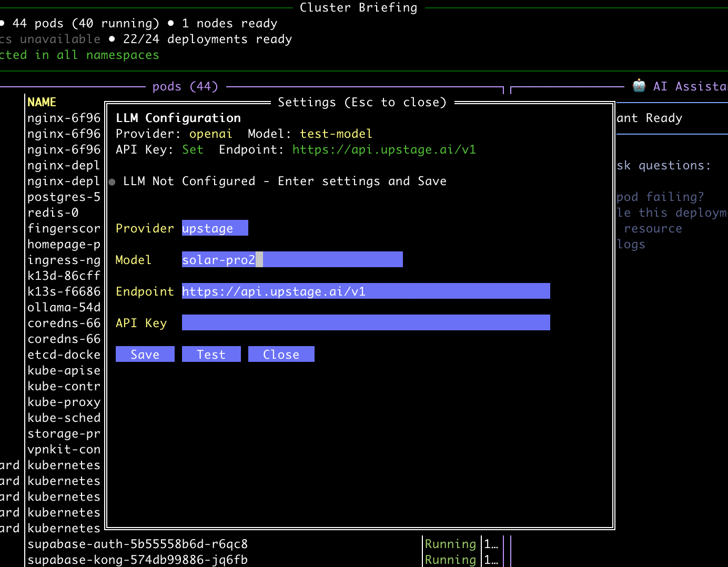Click the robot icon beside AI Assistant
The width and height of the screenshot is (728, 567).
pyautogui.click(x=639, y=86)
